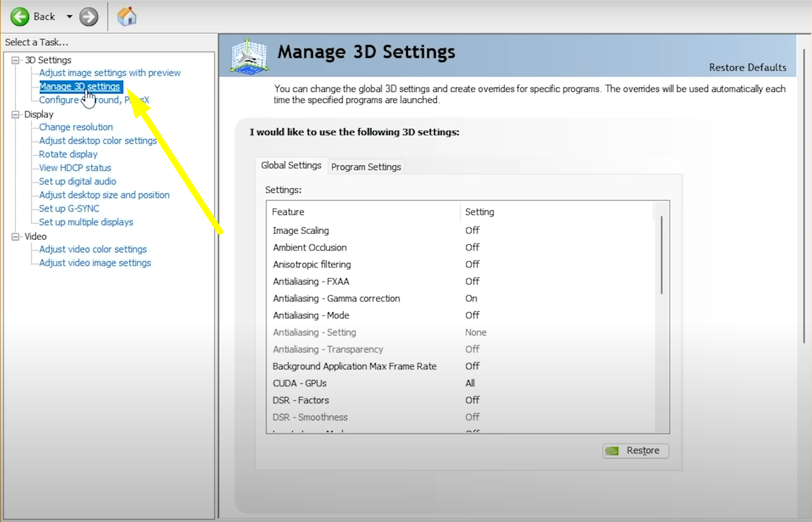Open Set up digital audio

pos(77,182)
